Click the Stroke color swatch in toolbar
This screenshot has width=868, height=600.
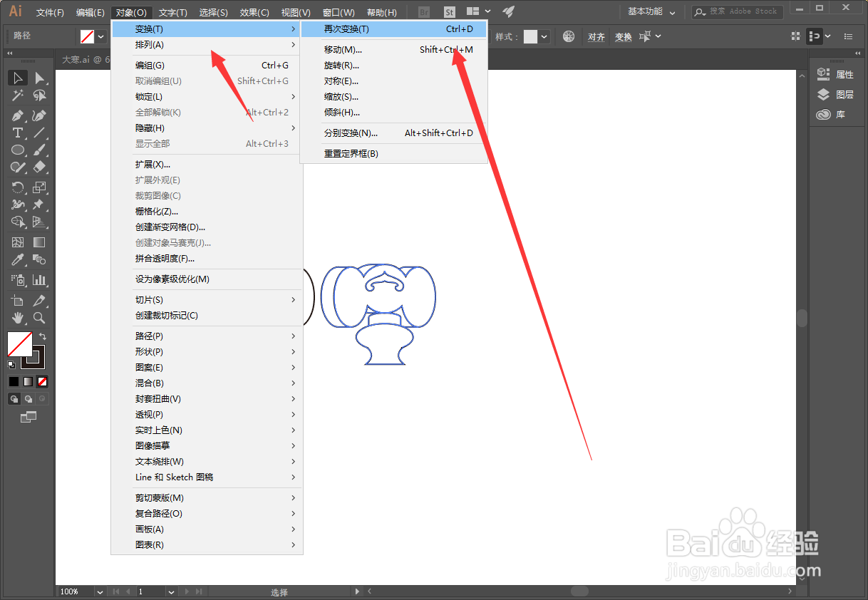33,357
